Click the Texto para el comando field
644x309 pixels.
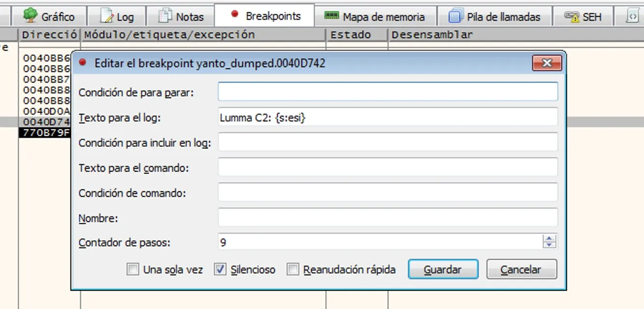(388, 167)
